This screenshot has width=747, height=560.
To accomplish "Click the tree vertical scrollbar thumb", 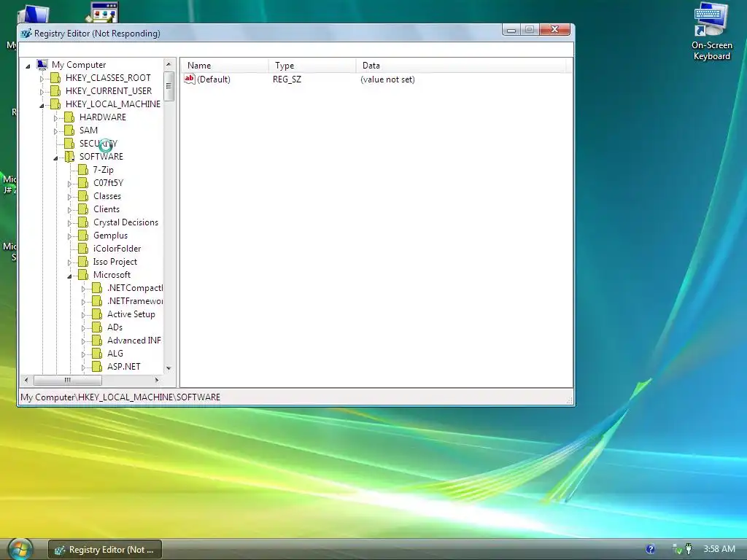I will [x=169, y=86].
